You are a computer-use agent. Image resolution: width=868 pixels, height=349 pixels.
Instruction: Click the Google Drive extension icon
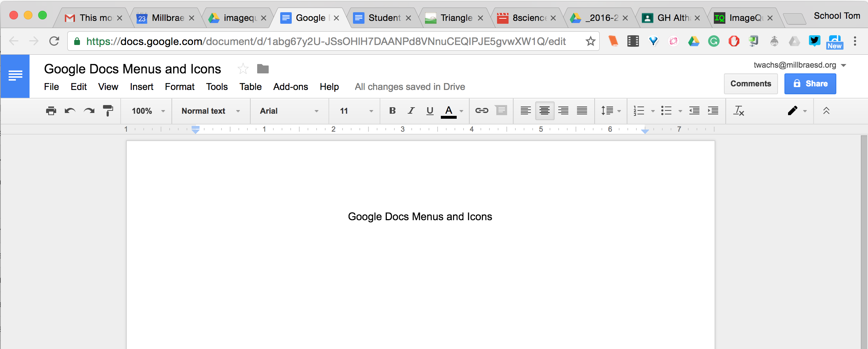pos(694,41)
